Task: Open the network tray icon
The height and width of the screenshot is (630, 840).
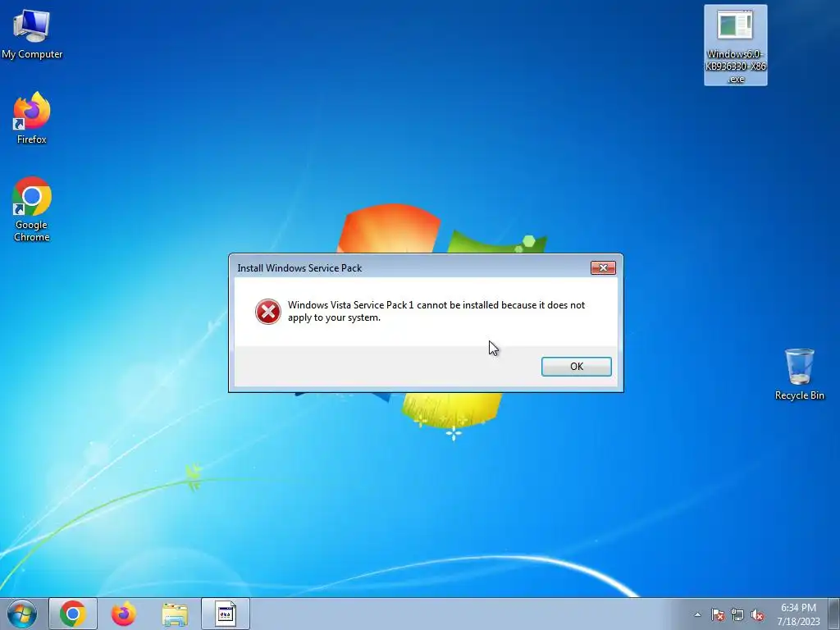Action: 737,614
